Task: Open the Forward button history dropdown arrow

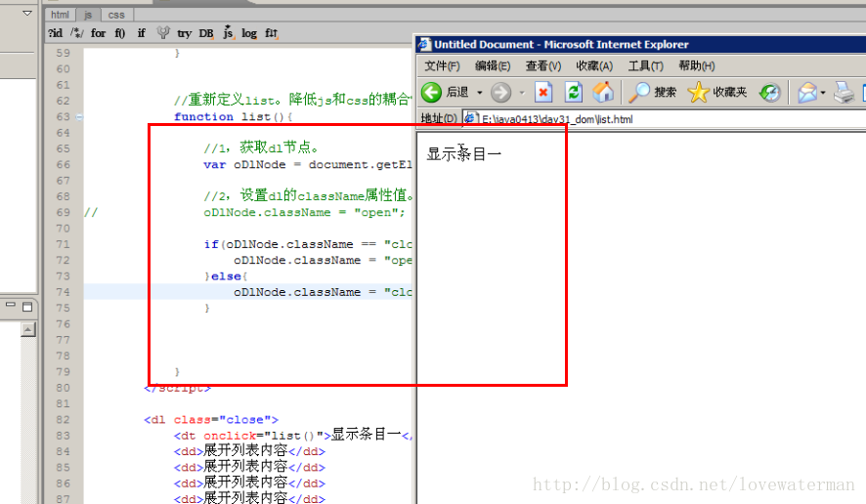Action: click(521, 93)
